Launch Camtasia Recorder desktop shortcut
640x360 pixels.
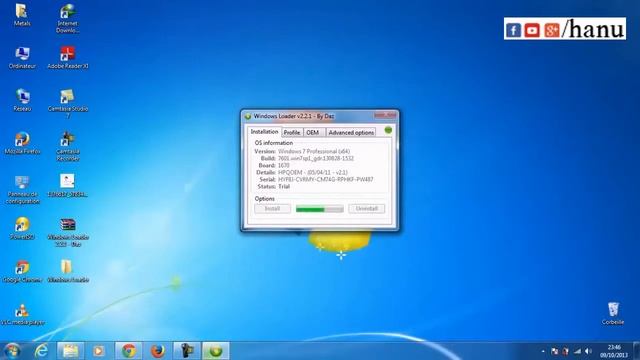[68, 146]
